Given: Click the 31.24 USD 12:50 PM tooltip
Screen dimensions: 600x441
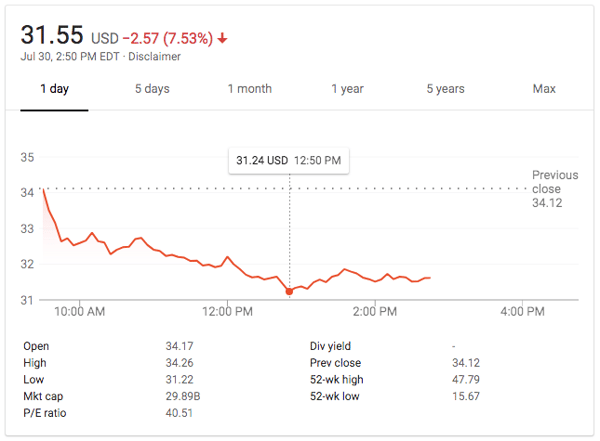Looking at the screenshot, I should click(289, 160).
